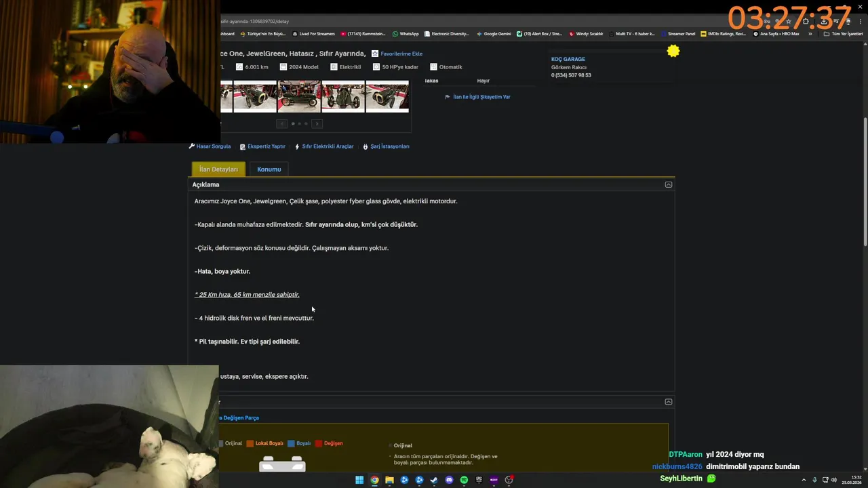Open Spotify from the taskbar
This screenshot has height=488, width=868.
[x=464, y=480]
